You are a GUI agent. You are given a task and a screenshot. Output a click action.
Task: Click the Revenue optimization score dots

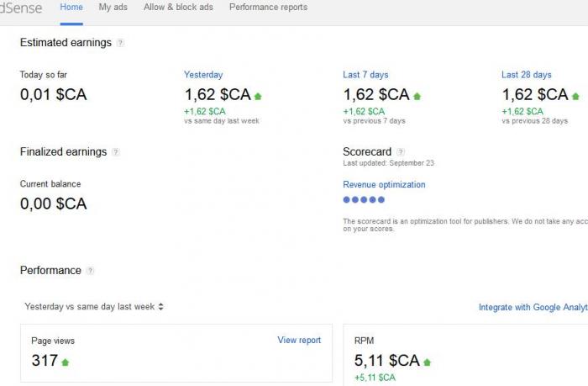click(x=364, y=200)
